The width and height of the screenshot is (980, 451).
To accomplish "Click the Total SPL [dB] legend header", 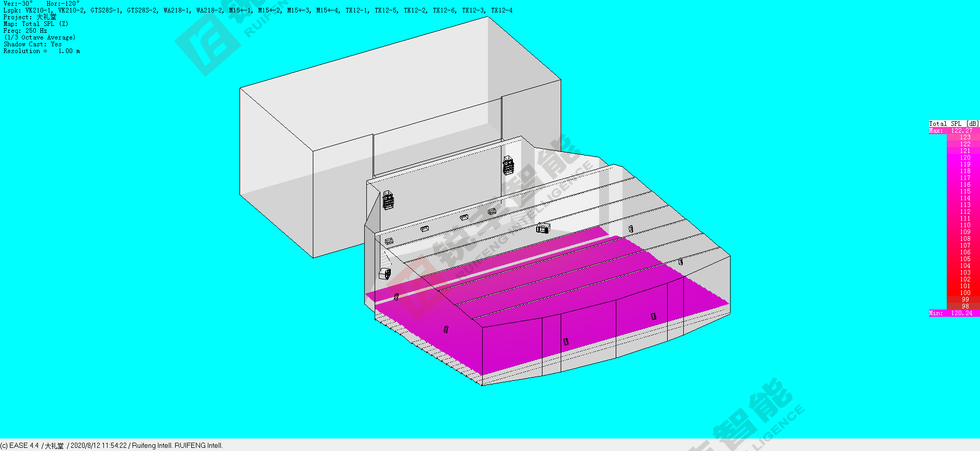I will (954, 124).
